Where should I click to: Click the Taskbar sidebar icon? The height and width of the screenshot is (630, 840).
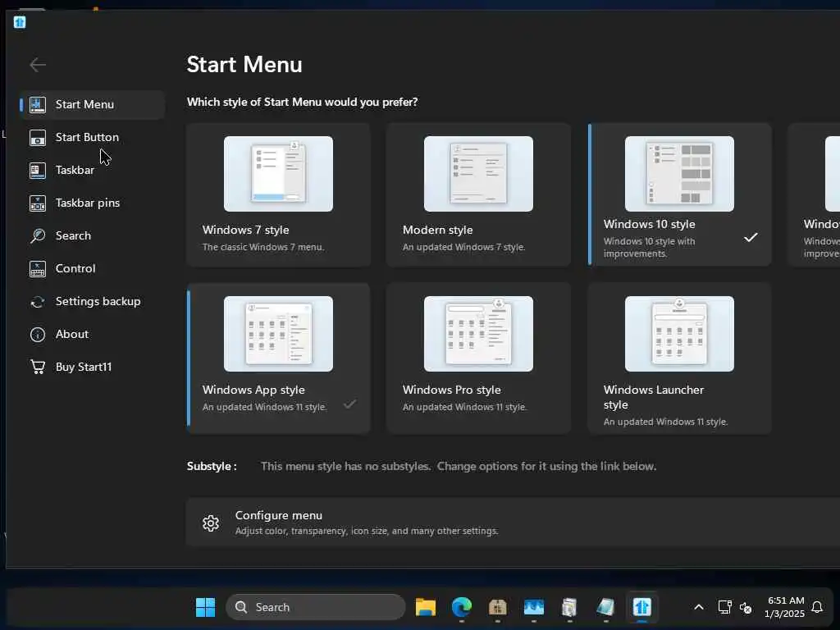click(x=38, y=171)
